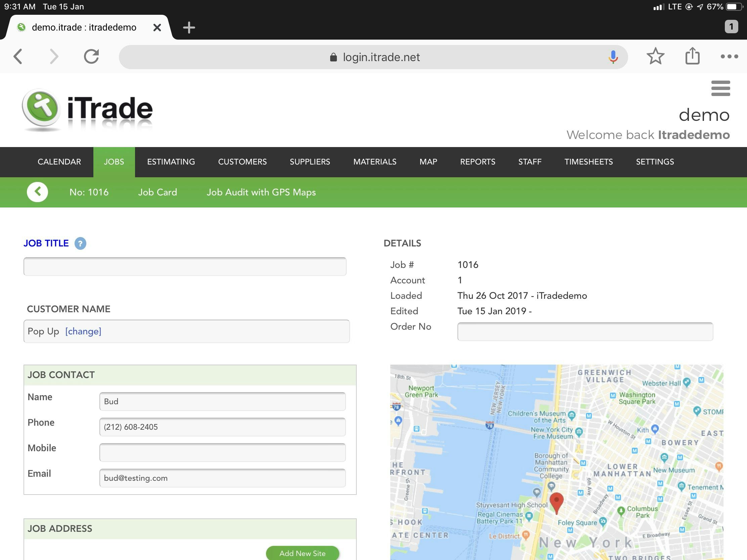Image resolution: width=747 pixels, height=560 pixels.
Task: Activate voice search in the address bar
Action: coord(613,57)
